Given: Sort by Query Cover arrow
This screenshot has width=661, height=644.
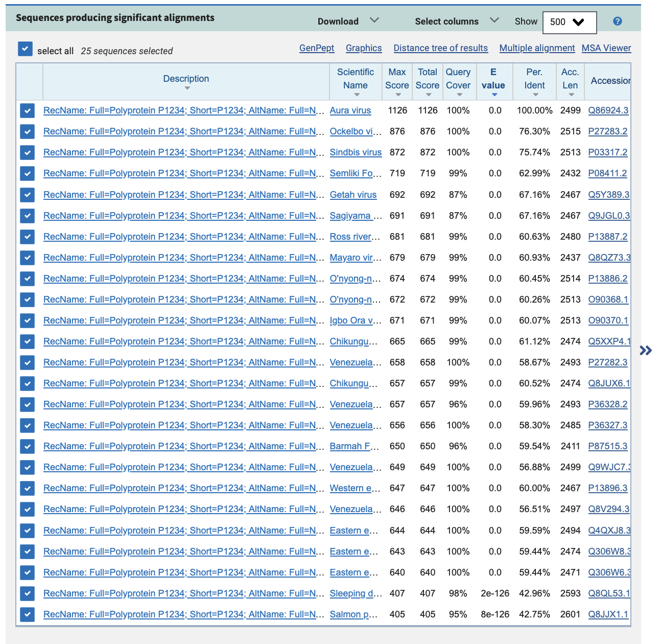Looking at the screenshot, I should (x=459, y=95).
